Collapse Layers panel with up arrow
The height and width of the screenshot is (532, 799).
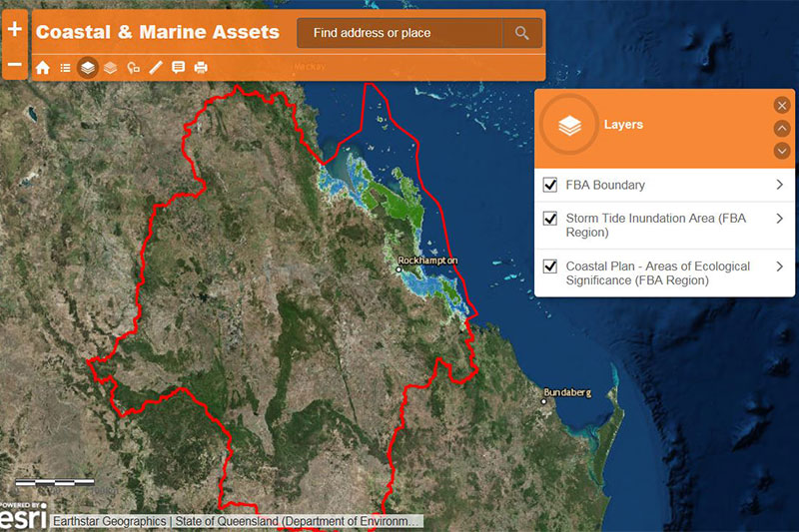tap(782, 128)
